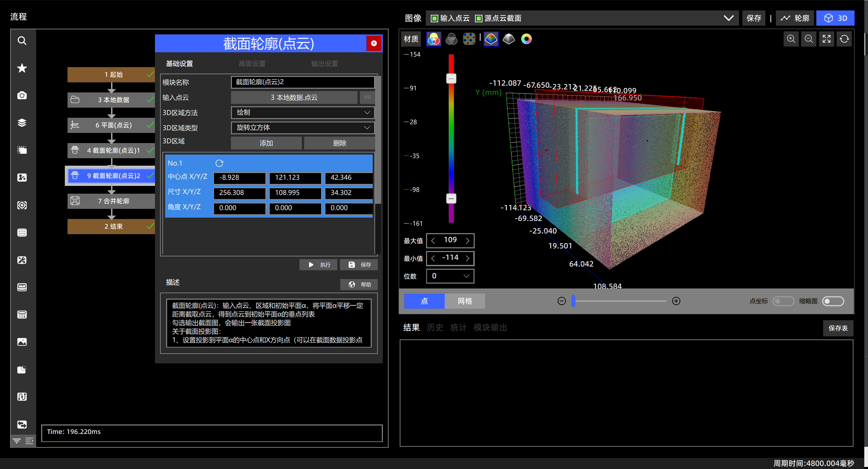Screen dimensions: 868x469
Task: Open the 3D区域方法 dropdown
Action: pyautogui.click(x=303, y=113)
